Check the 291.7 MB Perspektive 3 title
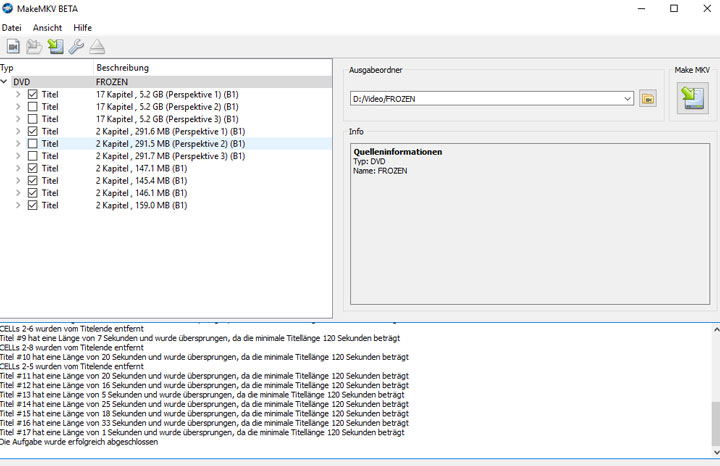The height and width of the screenshot is (466, 720). (x=33, y=156)
